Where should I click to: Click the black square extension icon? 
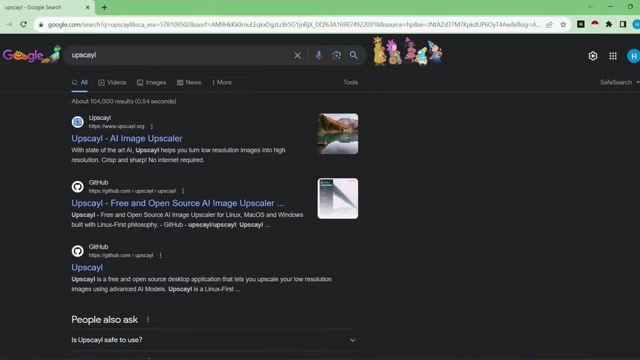[x=580, y=24]
